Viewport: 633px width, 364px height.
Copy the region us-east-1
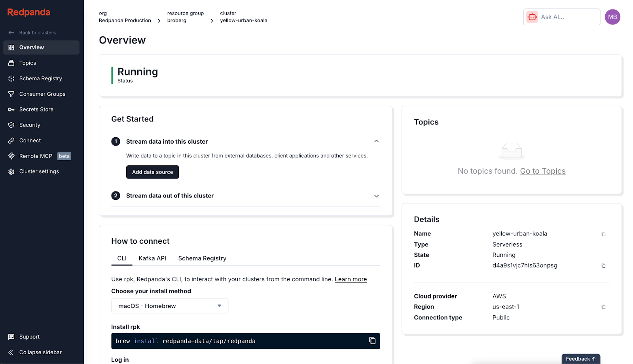[603, 307]
